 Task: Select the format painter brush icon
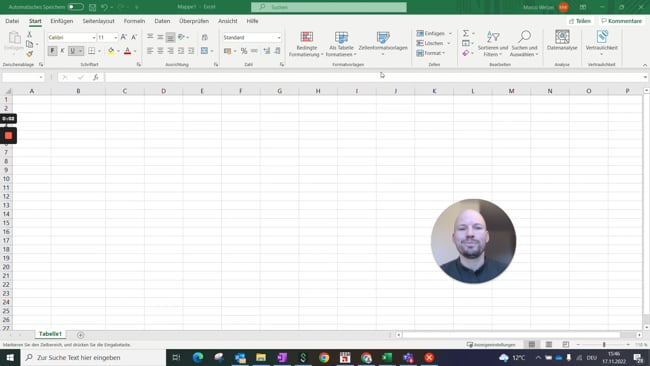(29, 53)
